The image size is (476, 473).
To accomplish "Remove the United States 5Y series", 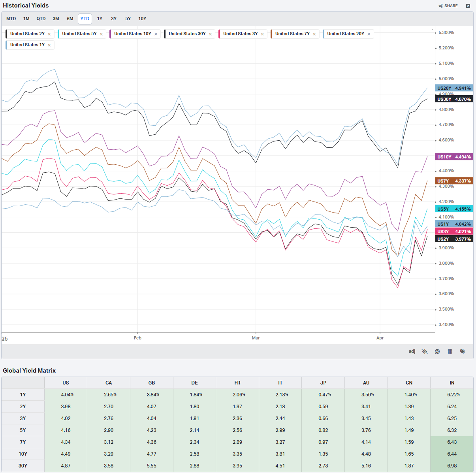I will pos(102,34).
